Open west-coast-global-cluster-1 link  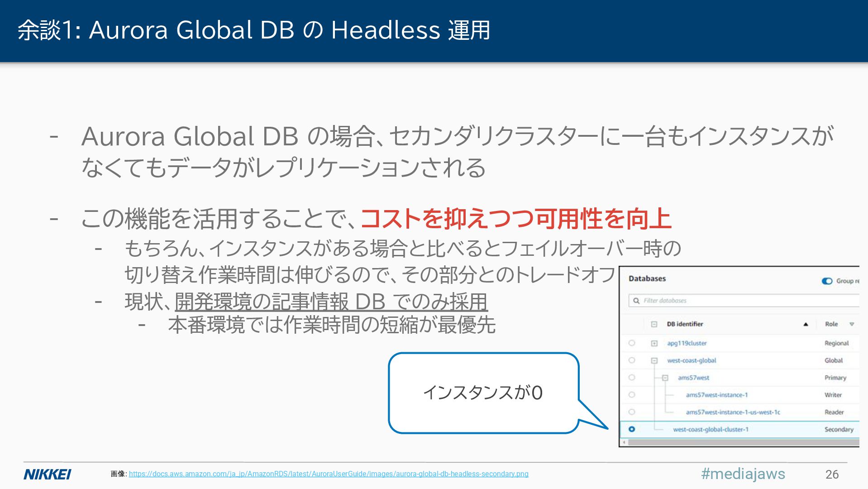[x=711, y=429]
